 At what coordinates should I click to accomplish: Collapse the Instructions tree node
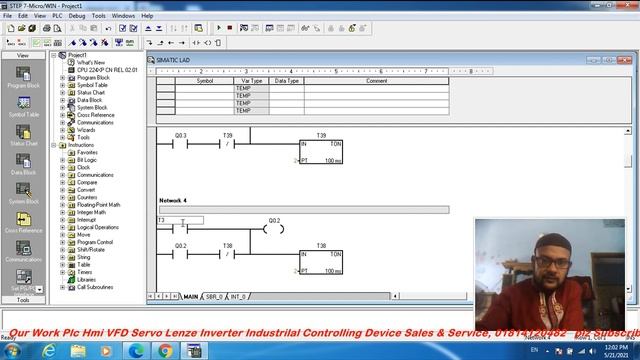[54, 145]
